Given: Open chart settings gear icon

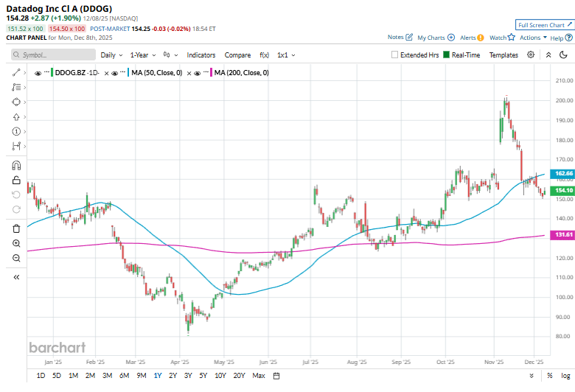Looking at the screenshot, I should tap(531, 55).
